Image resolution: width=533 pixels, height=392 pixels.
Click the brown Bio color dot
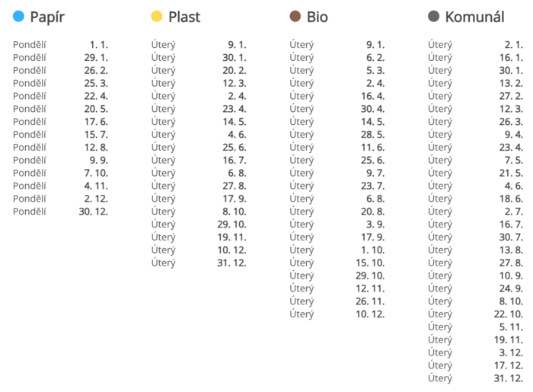pos(295,16)
